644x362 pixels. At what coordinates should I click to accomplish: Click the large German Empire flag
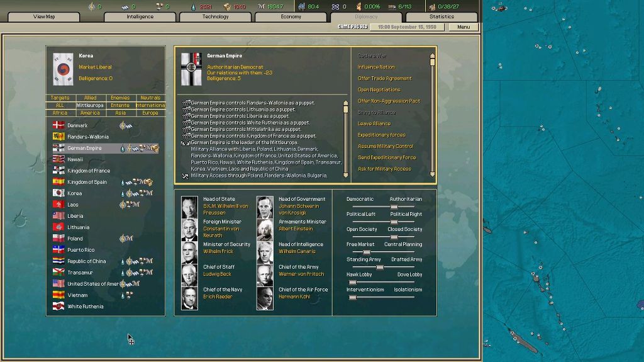pos(191,69)
